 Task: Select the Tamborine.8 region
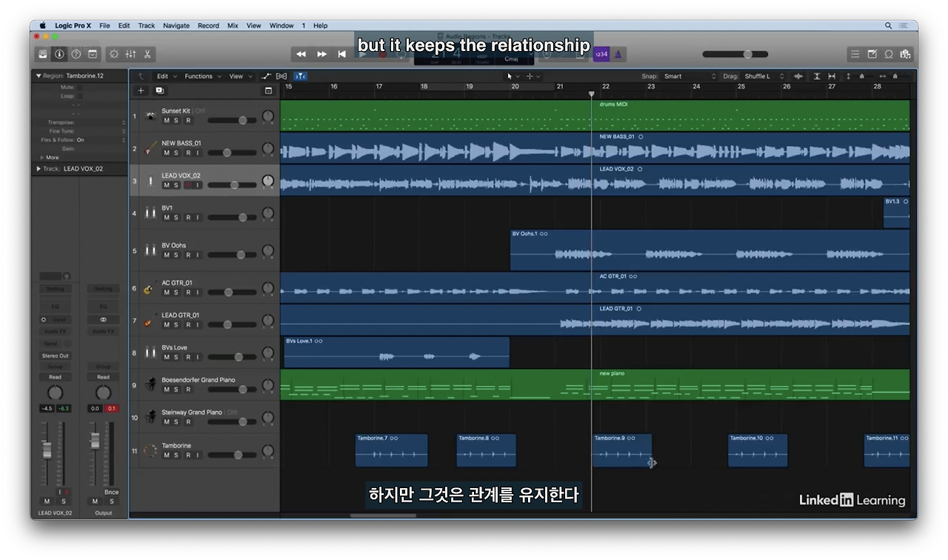click(486, 450)
